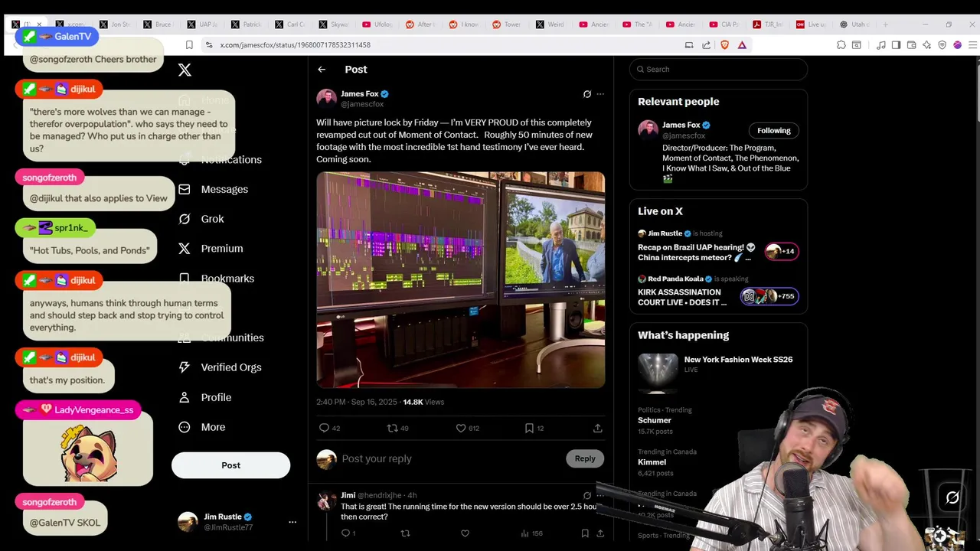Open the Profile person icon in the sidebar
This screenshot has height=551, width=980.
point(184,397)
